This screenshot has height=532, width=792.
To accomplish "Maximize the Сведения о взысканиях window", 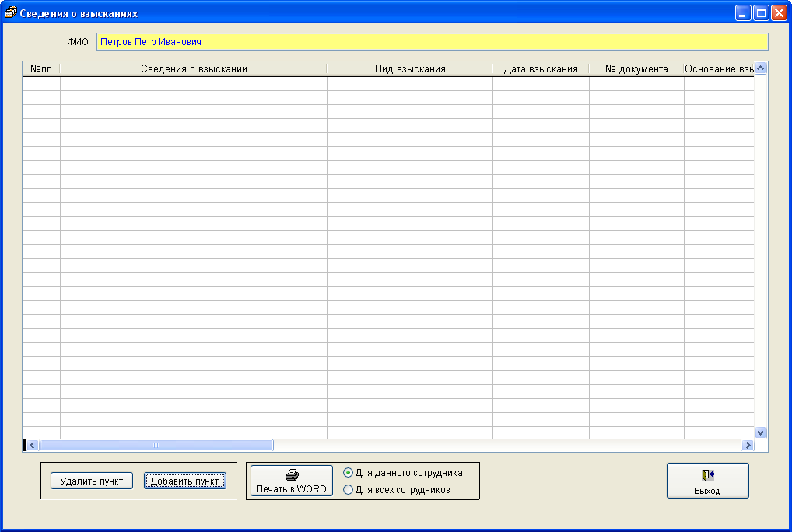I will point(761,12).
